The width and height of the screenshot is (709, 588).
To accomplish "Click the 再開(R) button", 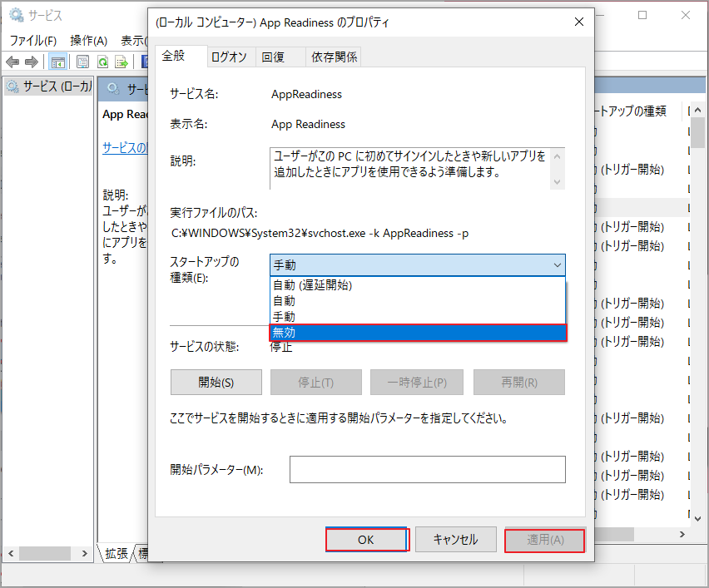I will click(519, 383).
